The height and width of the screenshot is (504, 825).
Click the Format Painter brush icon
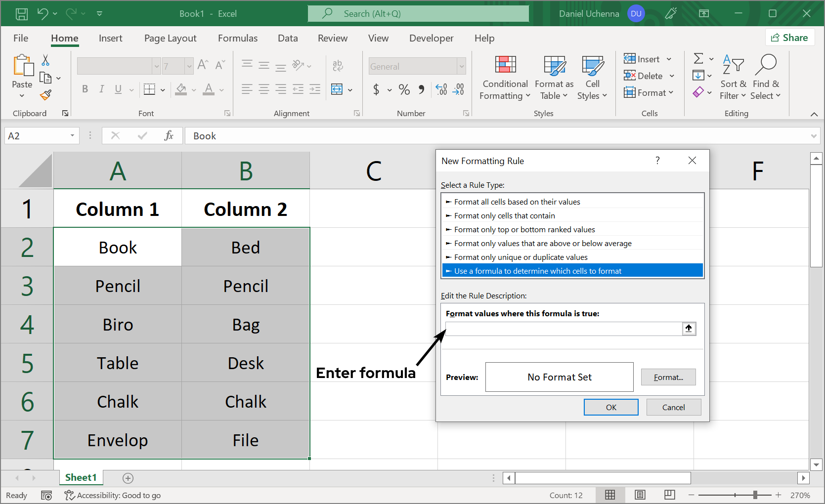click(x=45, y=95)
